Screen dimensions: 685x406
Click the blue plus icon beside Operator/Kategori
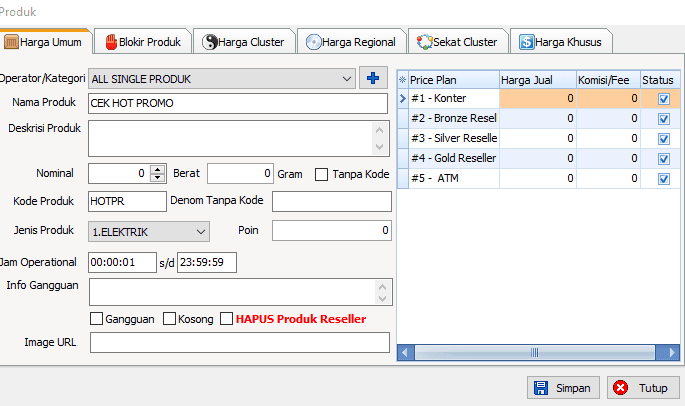(373, 78)
